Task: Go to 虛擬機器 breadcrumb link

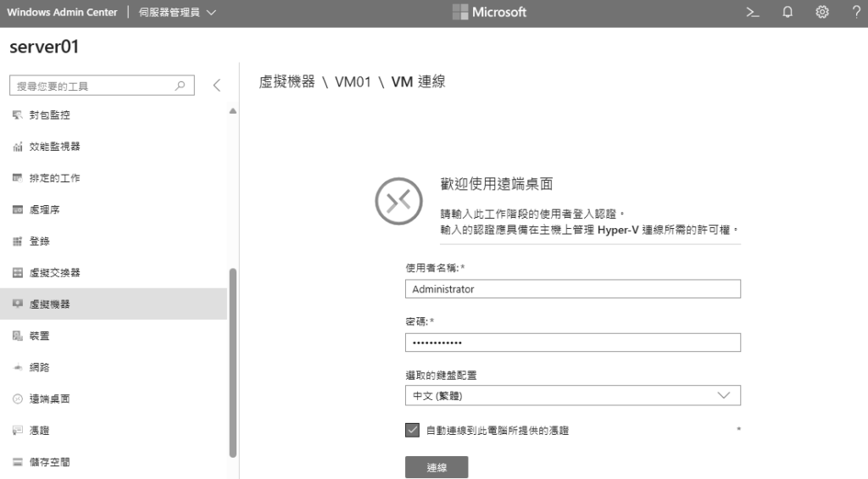Action: (287, 82)
